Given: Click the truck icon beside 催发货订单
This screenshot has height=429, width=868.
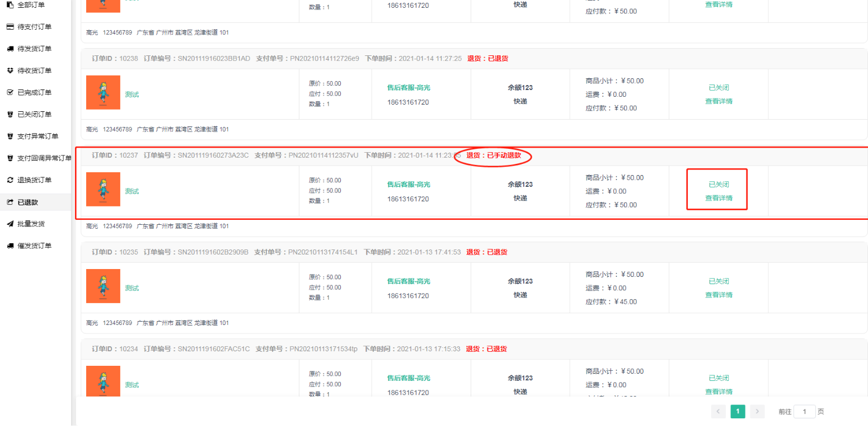Looking at the screenshot, I should point(10,246).
